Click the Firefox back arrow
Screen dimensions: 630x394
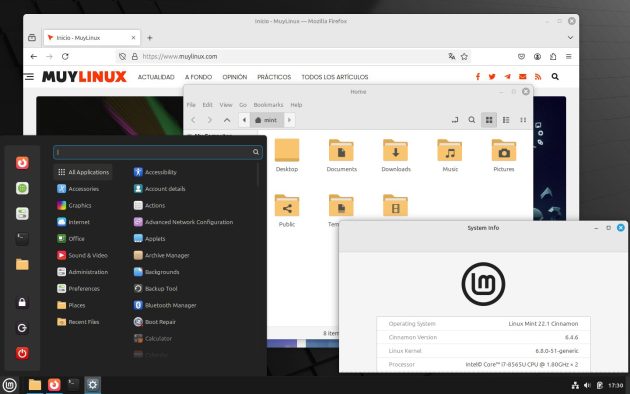(x=34, y=57)
